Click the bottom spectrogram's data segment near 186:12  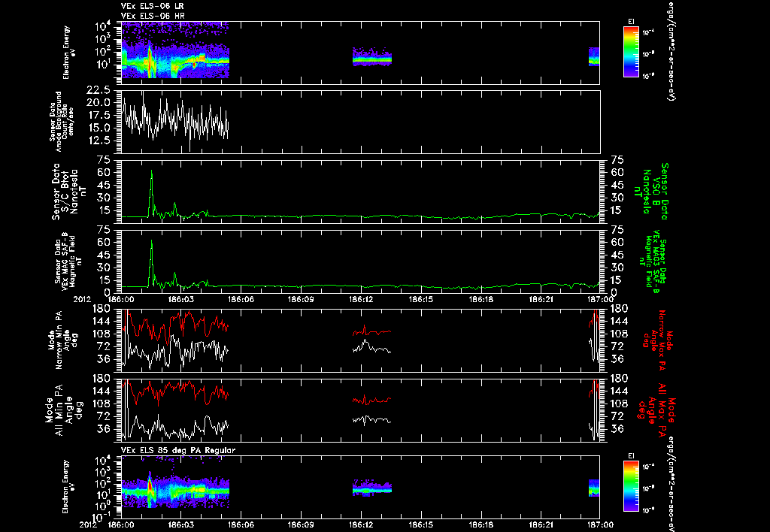[x=371, y=488]
